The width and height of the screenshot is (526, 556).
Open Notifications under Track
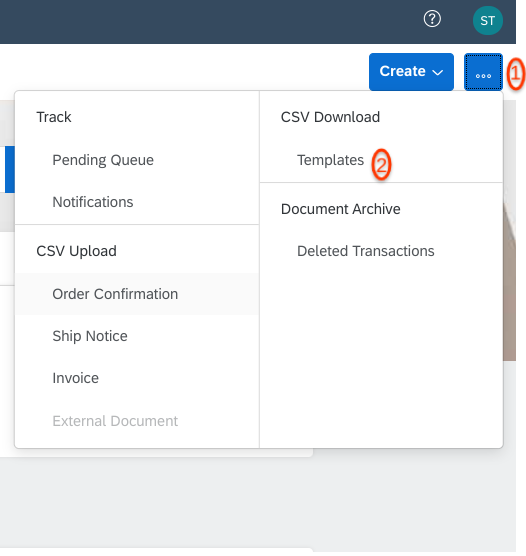click(93, 202)
